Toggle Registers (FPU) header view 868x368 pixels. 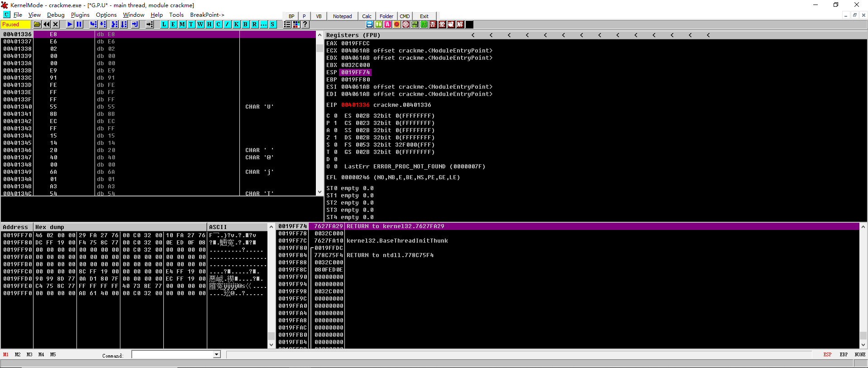(x=353, y=35)
